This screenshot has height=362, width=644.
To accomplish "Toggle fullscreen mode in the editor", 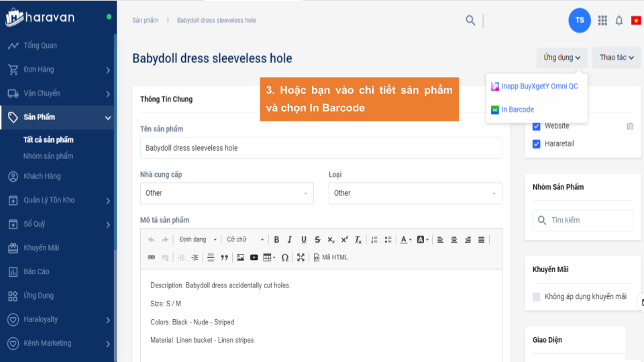I will tap(301, 257).
